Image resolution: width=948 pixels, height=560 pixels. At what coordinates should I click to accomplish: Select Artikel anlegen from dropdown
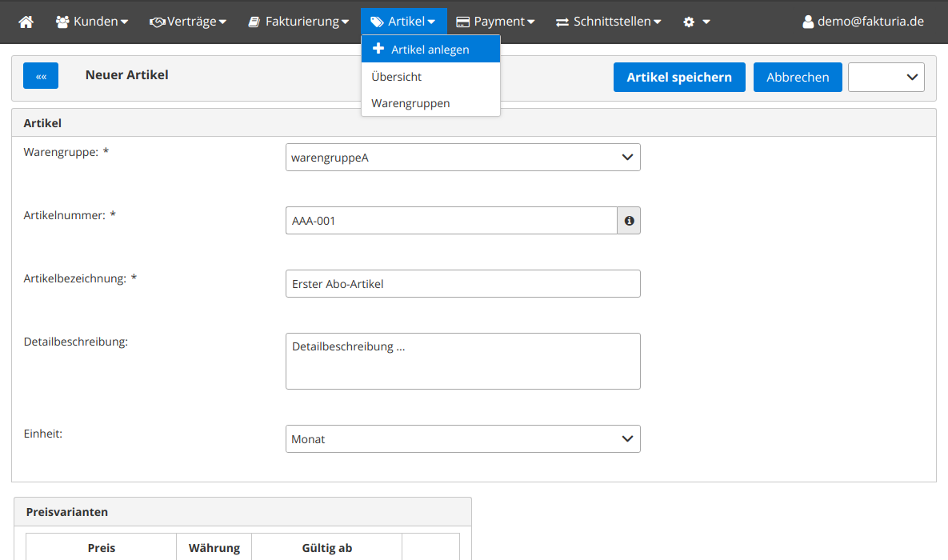tap(430, 50)
